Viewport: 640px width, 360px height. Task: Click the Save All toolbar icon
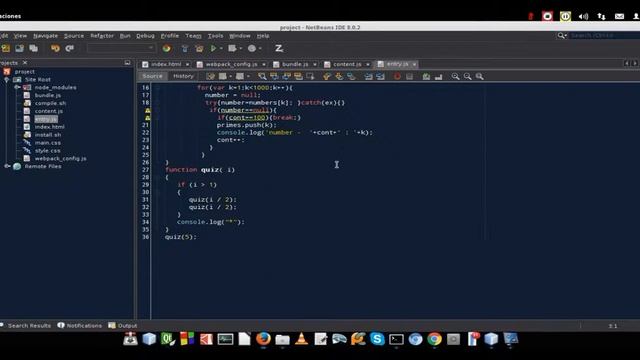33,49
